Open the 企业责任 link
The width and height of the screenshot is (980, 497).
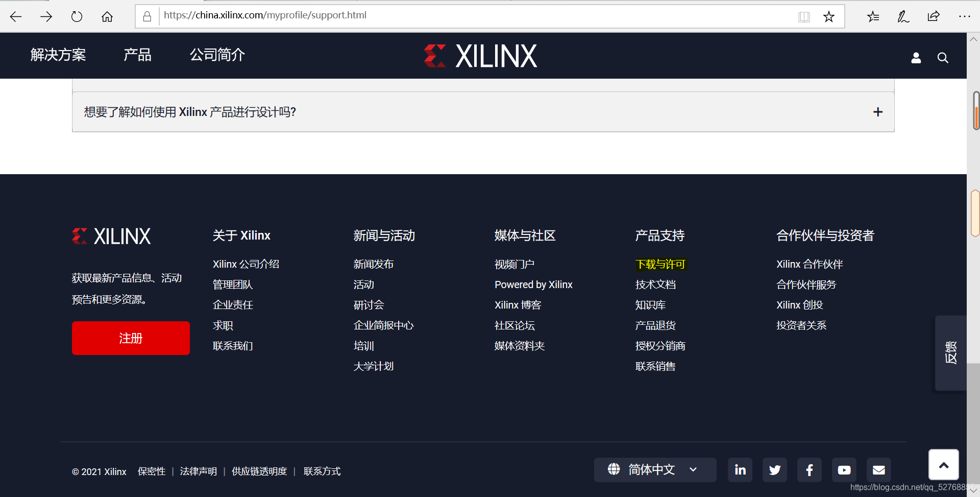tap(233, 305)
